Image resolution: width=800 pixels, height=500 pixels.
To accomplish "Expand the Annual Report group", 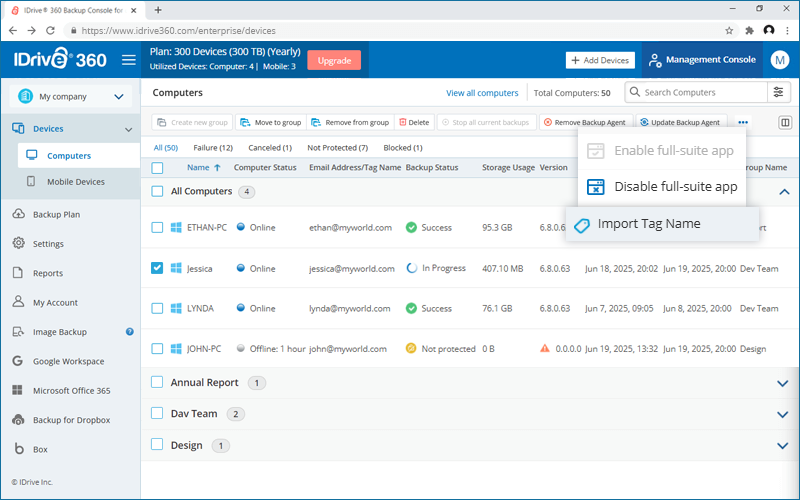I will (783, 383).
